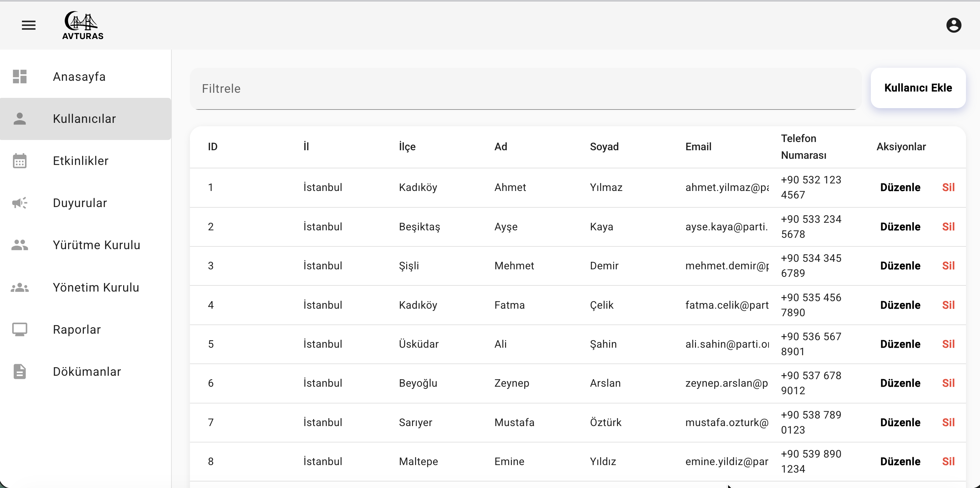Click the Etkinlikler calendar icon
Viewport: 980px width, 488px height.
(20, 161)
